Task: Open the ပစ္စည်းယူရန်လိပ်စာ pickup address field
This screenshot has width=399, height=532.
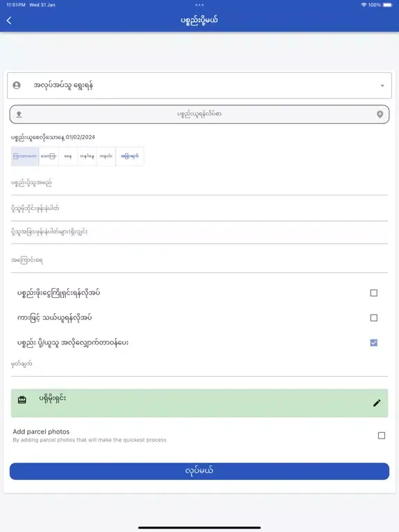Action: point(199,114)
